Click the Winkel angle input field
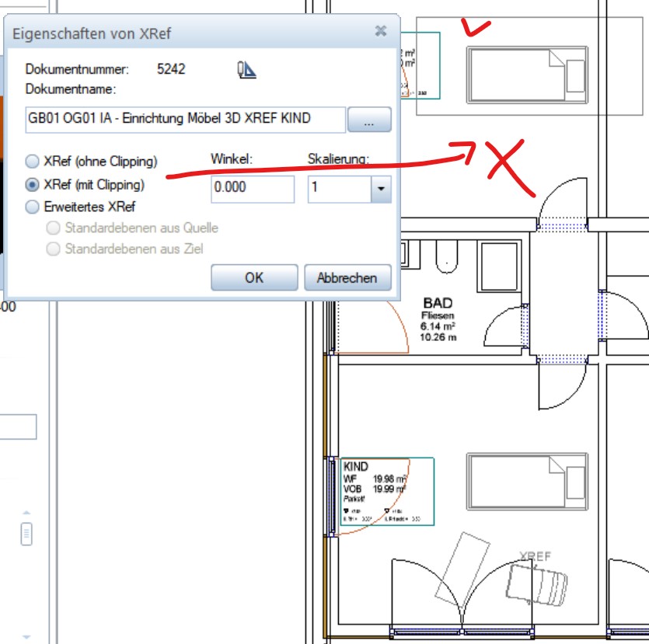The height and width of the screenshot is (644, 649). 252,189
